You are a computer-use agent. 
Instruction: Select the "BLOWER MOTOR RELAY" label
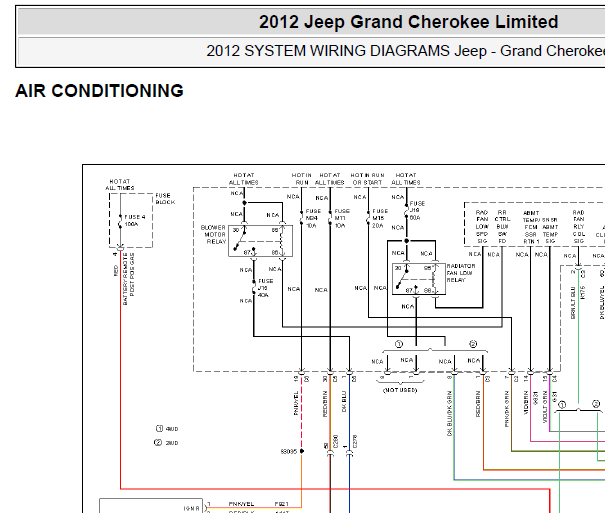pos(213,235)
